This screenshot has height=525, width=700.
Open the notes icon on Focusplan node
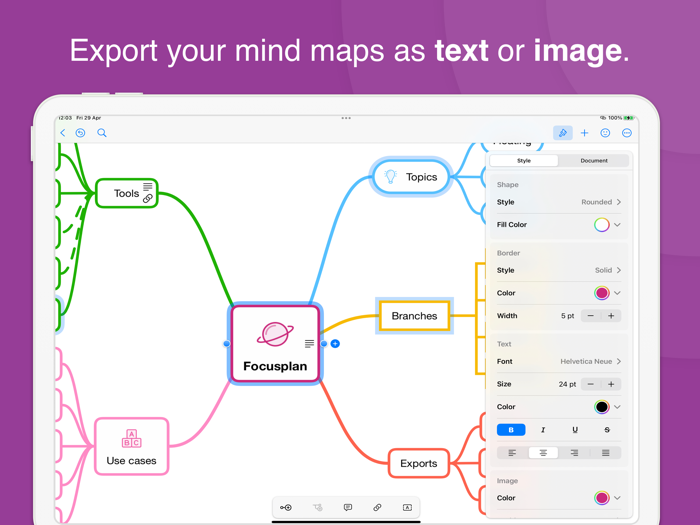(309, 343)
